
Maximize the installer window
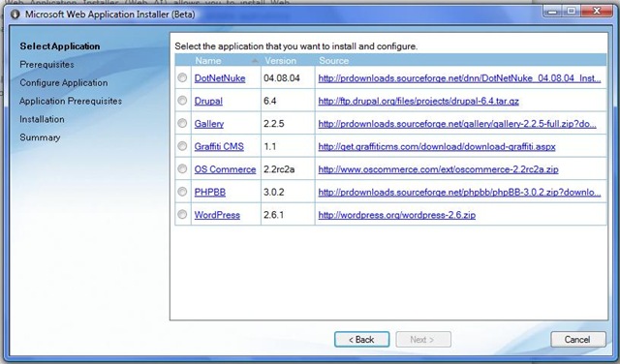coord(572,12)
